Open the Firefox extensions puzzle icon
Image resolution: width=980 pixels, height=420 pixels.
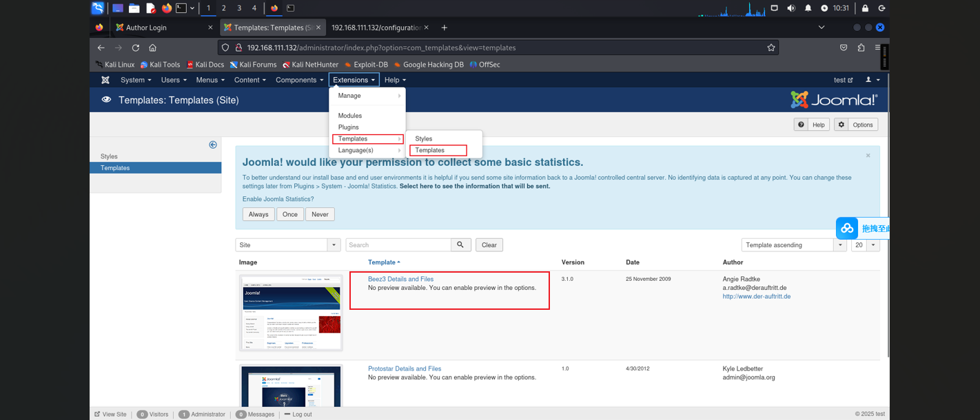pyautogui.click(x=861, y=48)
